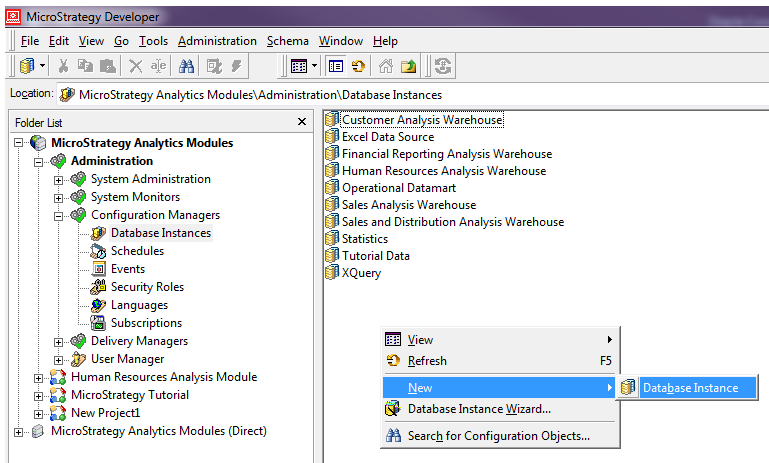
Task: Click the XQuery database instance icon
Action: (332, 273)
